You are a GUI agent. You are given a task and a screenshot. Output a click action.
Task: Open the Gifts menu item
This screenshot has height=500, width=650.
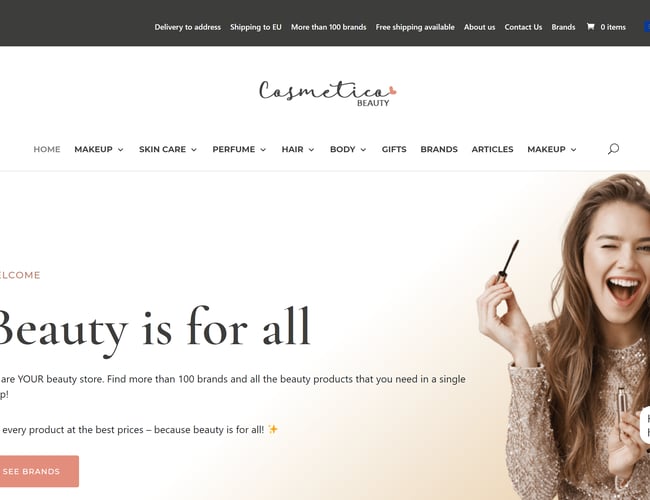(394, 149)
